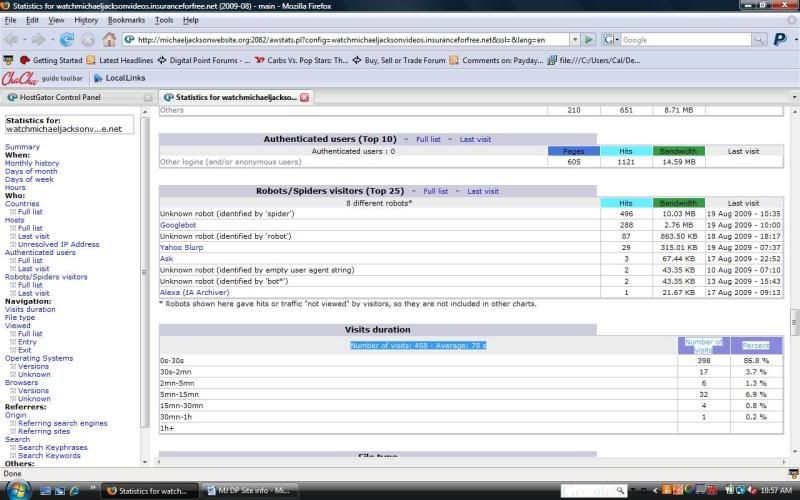Click the LocalLinks toolbar button
This screenshot has width=800, height=500.
pyautogui.click(x=120, y=78)
